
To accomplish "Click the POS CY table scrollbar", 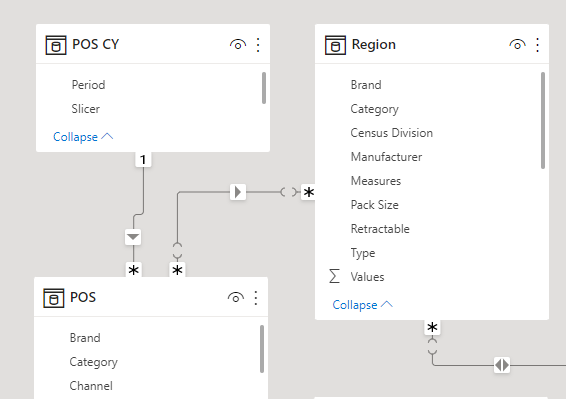I will (x=264, y=88).
